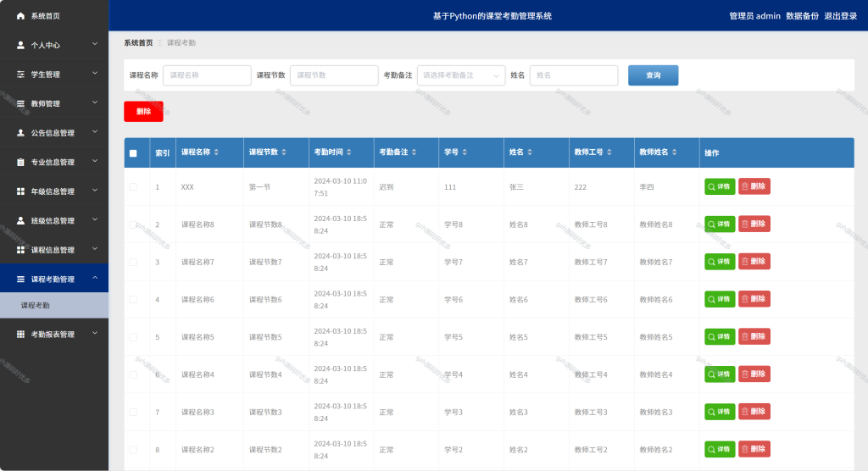Image resolution: width=868 pixels, height=471 pixels.
Task: Check the checkbox for 课程名称2 row
Action: 133,450
